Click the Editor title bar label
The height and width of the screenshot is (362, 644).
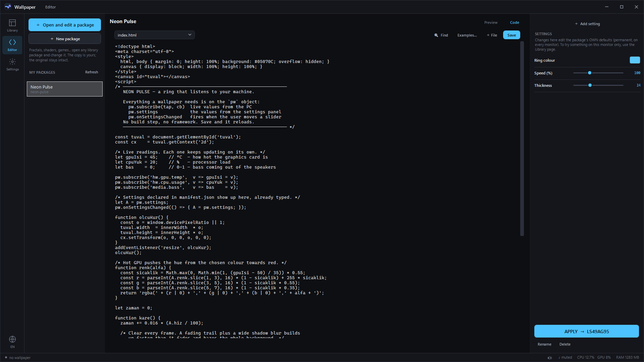(51, 7)
